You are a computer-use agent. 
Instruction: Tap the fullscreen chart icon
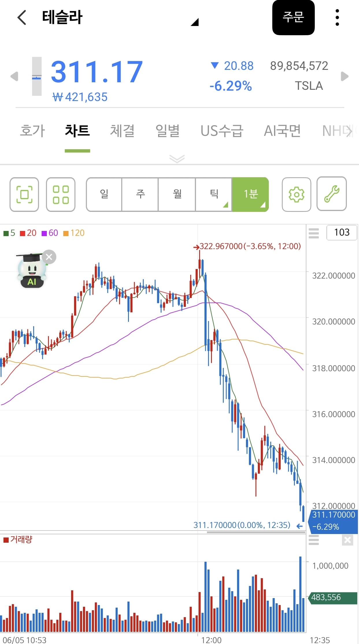point(24,195)
